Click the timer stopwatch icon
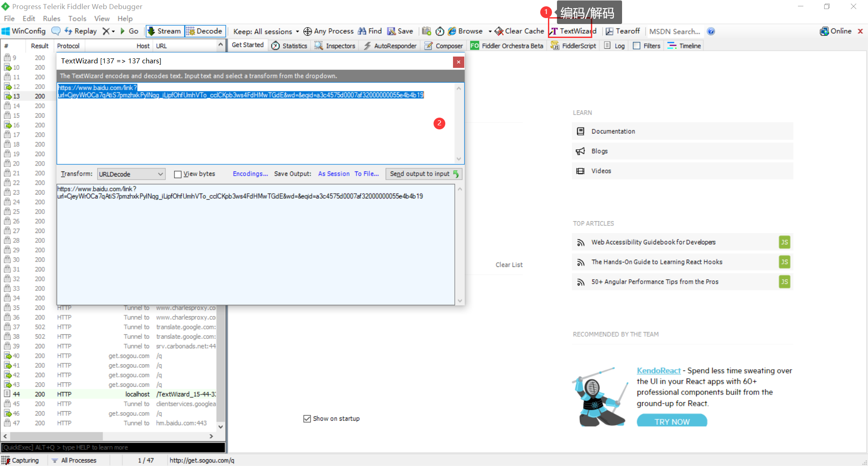 [x=440, y=31]
